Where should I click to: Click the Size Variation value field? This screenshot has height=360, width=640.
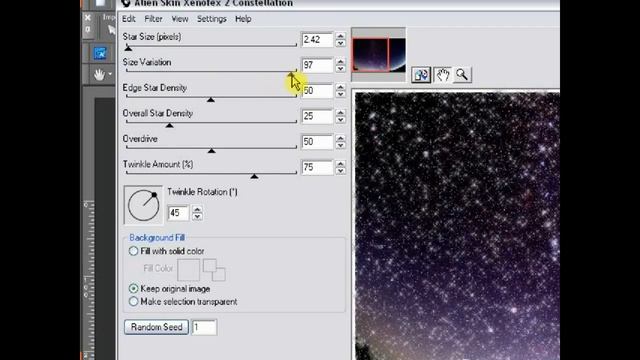tap(317, 65)
